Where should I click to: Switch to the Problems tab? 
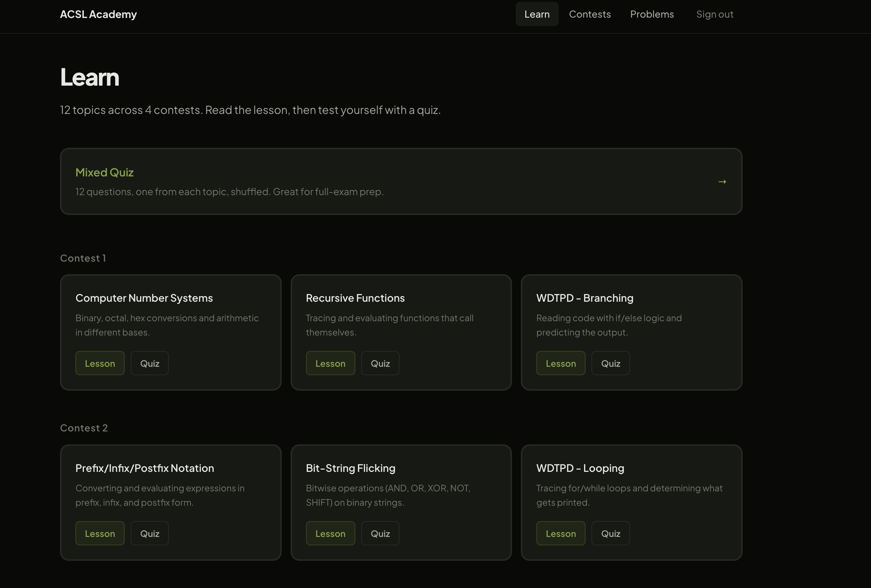(652, 14)
